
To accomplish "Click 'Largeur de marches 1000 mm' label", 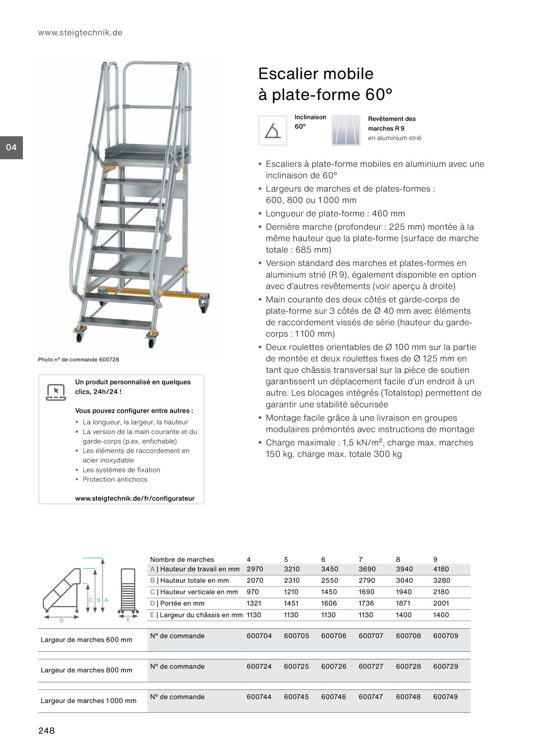I will (88, 701).
